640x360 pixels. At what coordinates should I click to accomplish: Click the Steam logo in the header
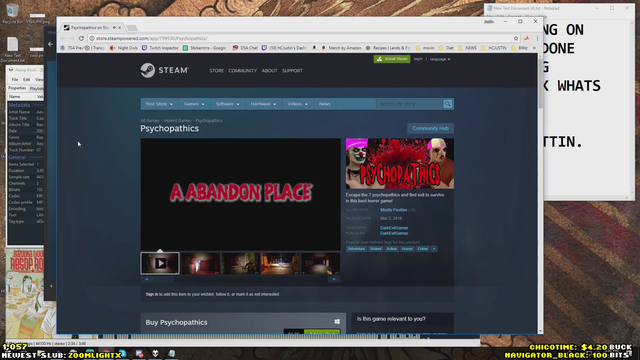click(x=164, y=71)
